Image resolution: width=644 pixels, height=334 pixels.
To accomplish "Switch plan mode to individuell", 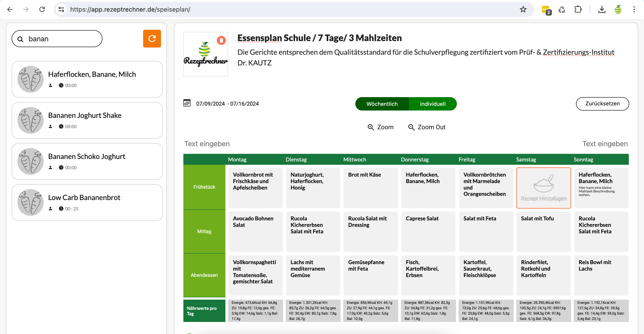I will click(x=432, y=104).
